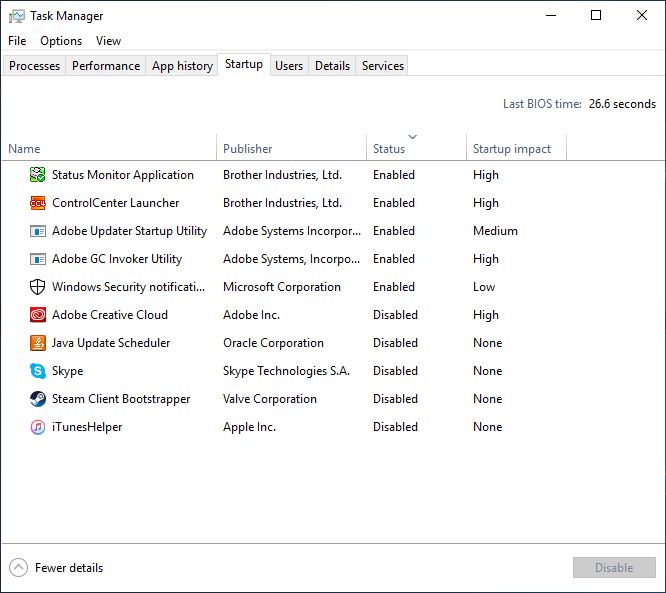This screenshot has width=666, height=593.
Task: Select the Java Update Scheduler name
Action: tap(111, 343)
